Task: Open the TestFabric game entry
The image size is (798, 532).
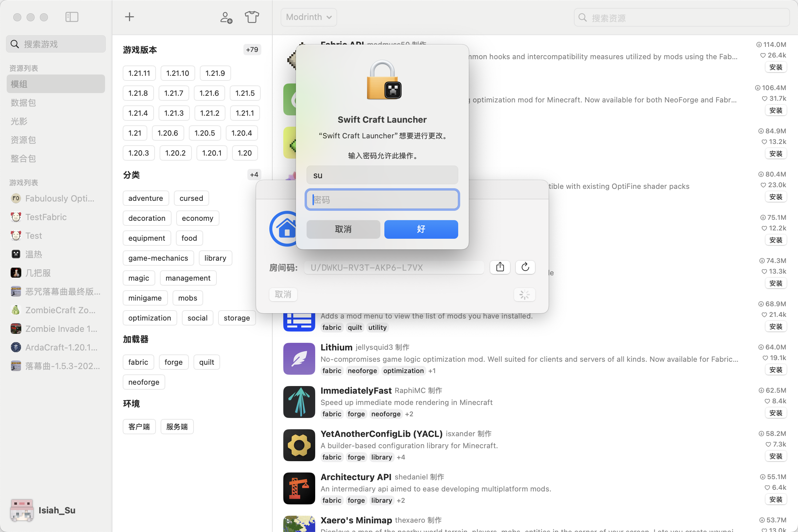Action: tap(46, 217)
